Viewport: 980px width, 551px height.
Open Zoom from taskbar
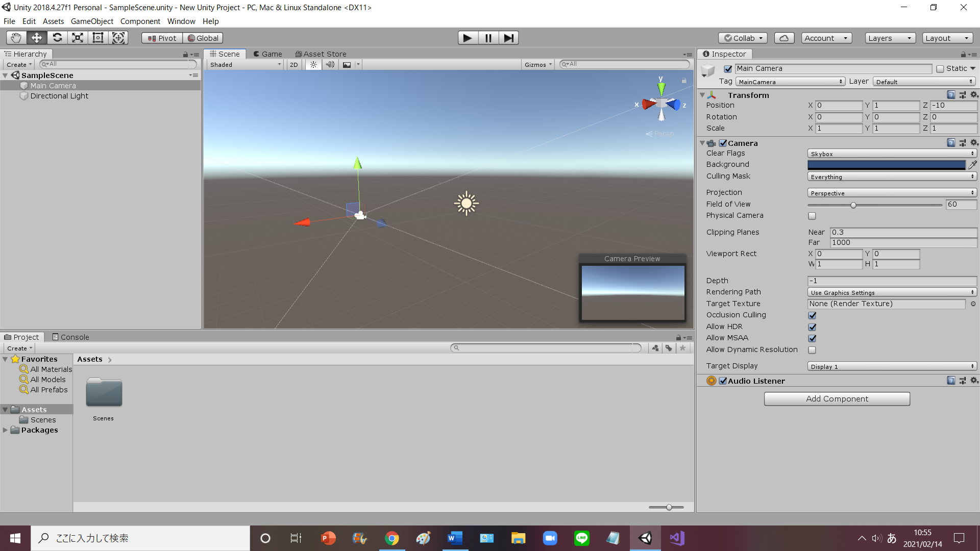(550, 538)
